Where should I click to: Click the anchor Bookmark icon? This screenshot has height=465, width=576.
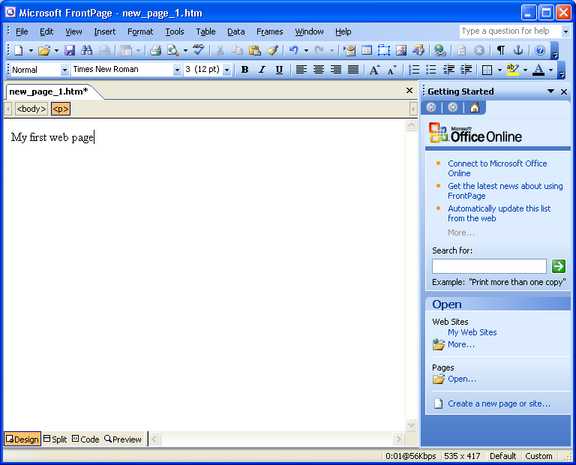pos(518,50)
